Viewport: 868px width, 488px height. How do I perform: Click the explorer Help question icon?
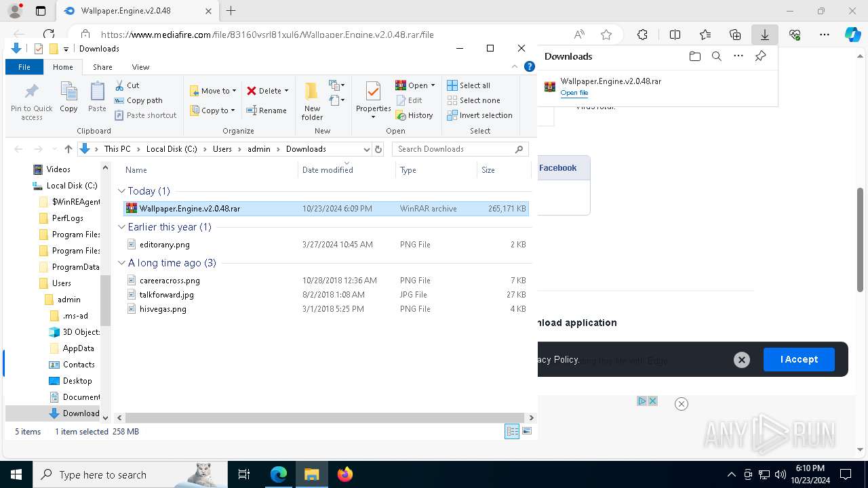(x=530, y=67)
